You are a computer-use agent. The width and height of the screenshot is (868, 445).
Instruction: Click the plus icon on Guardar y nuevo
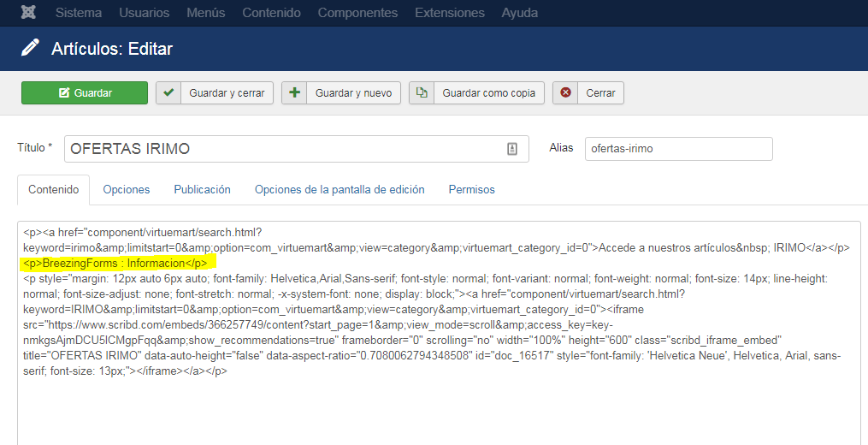pos(294,92)
